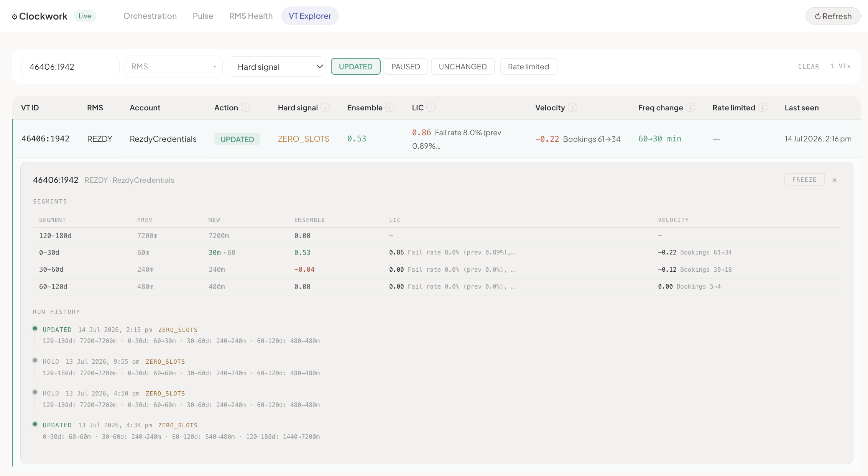Click the FREEZE button
The width and height of the screenshot is (868, 476).
tap(804, 180)
